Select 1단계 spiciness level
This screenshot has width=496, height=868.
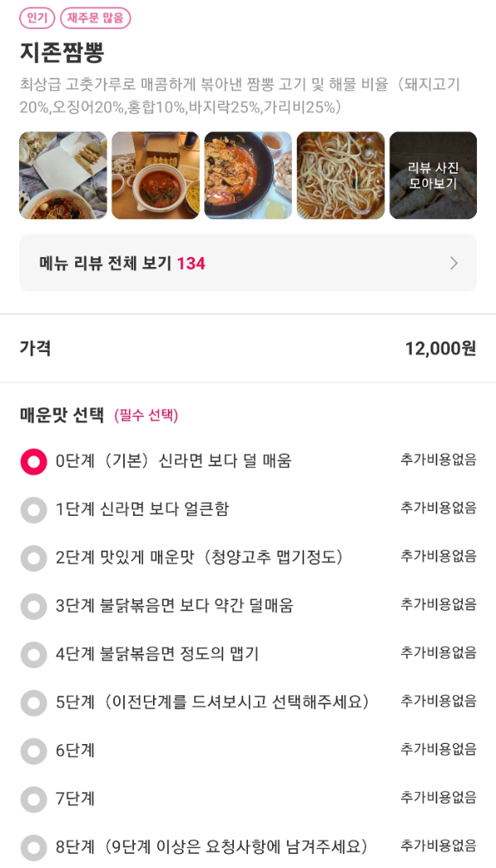pyautogui.click(x=36, y=511)
